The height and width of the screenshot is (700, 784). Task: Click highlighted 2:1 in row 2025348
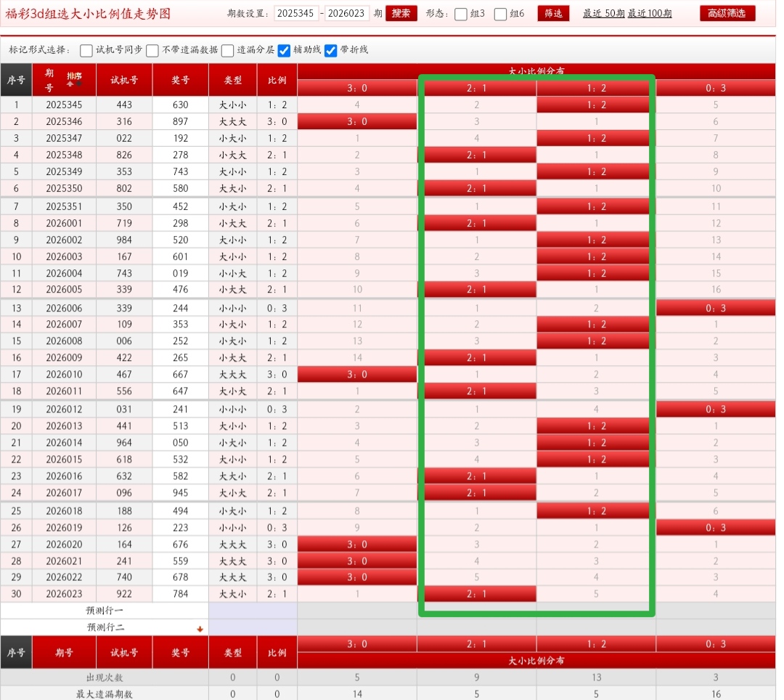click(476, 155)
